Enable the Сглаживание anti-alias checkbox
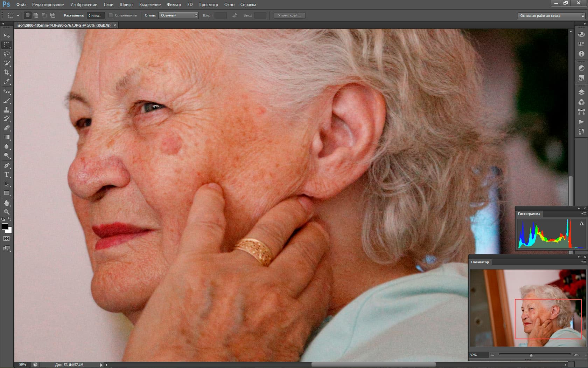Screen dimensions: 588x368 click(x=111, y=15)
